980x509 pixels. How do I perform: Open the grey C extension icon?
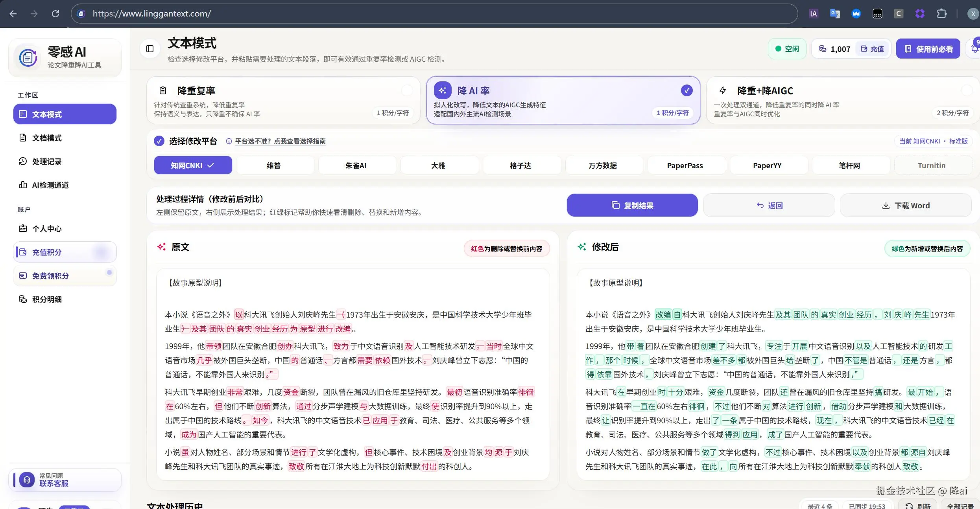click(x=899, y=14)
